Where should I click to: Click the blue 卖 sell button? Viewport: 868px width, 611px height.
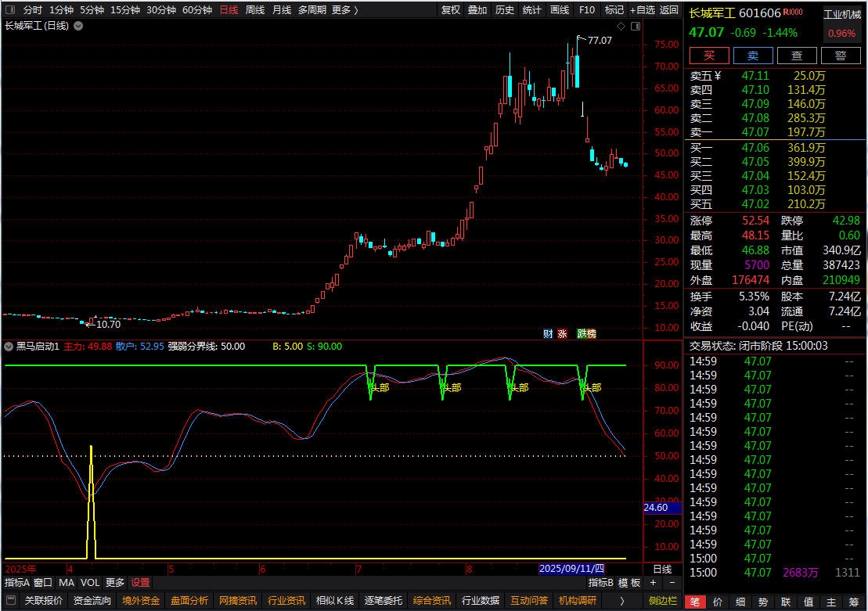[x=753, y=56]
